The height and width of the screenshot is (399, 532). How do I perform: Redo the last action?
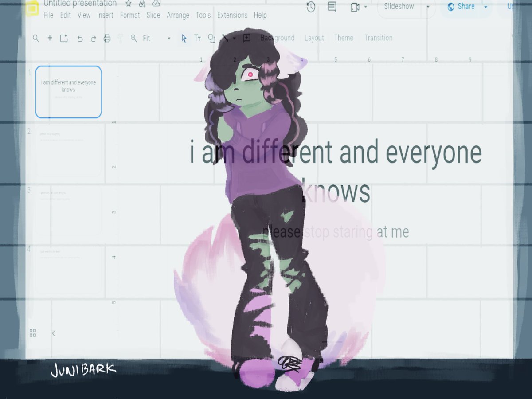pos(93,39)
